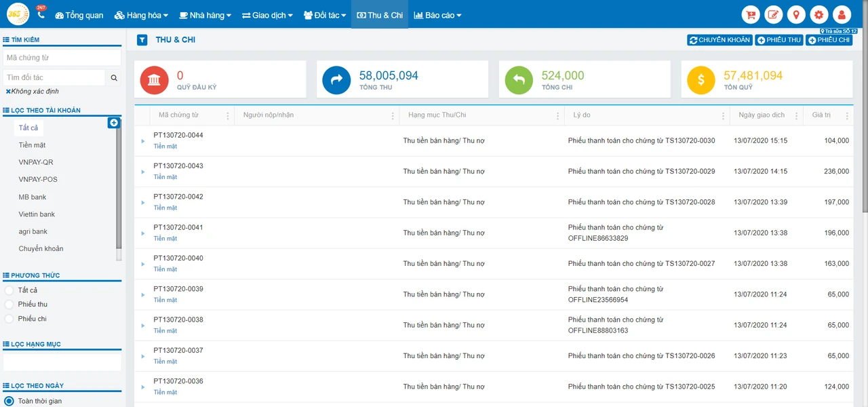Viewport: 868px width, 407px height.
Task: Open the Thu & Chi menu
Action: click(x=380, y=15)
